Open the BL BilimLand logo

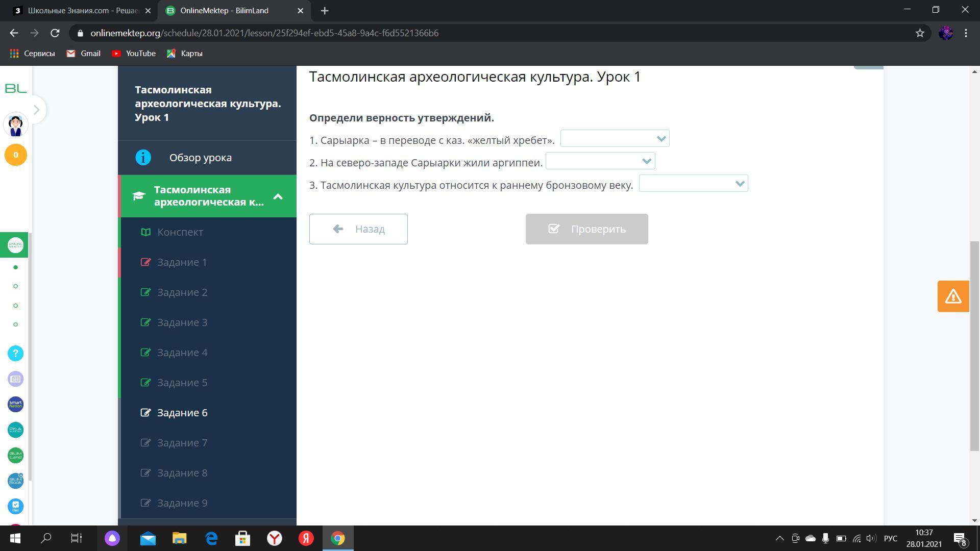tap(15, 89)
